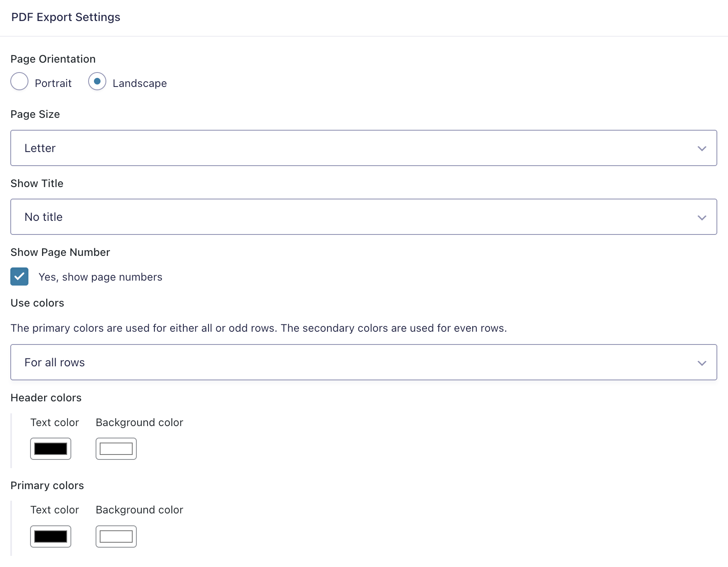The height and width of the screenshot is (567, 728).
Task: Click the chevron on the Page Size selector
Action: point(702,149)
